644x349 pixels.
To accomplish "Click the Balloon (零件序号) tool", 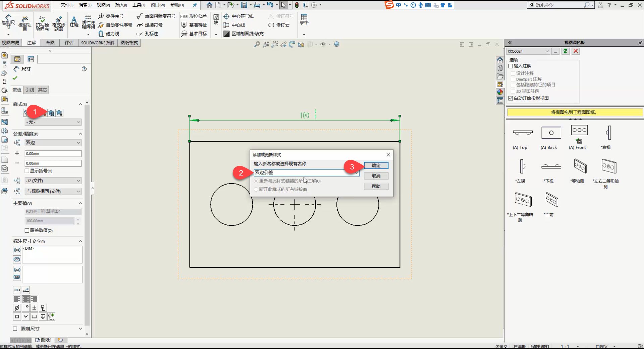I will point(111,16).
